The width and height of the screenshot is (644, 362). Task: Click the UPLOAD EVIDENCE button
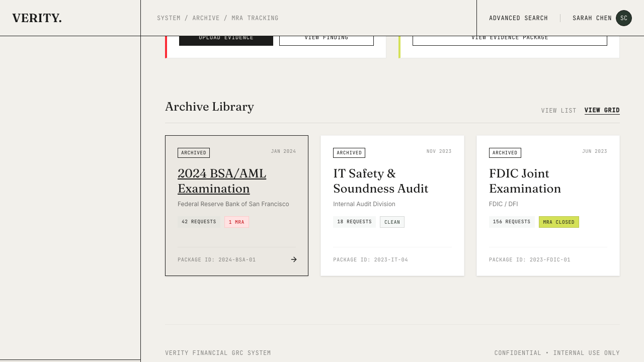click(226, 40)
